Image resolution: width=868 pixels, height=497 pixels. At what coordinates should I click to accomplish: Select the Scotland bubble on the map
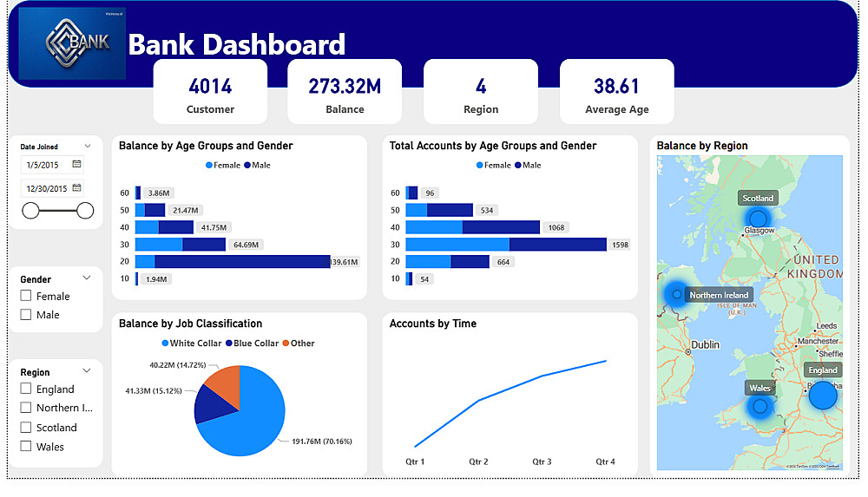click(x=758, y=218)
